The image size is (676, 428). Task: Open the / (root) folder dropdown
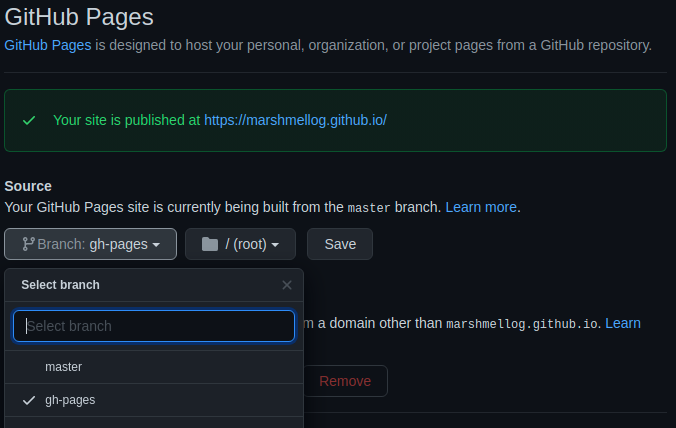coord(241,244)
